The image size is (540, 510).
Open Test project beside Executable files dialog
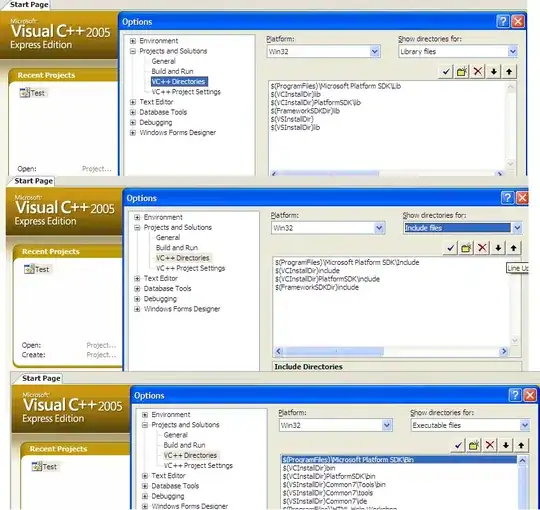pyautogui.click(x=44, y=467)
